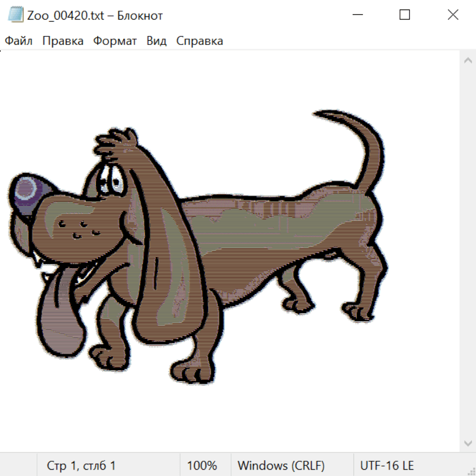Open the Справка menu
This screenshot has width=476, height=476.
pyautogui.click(x=199, y=41)
